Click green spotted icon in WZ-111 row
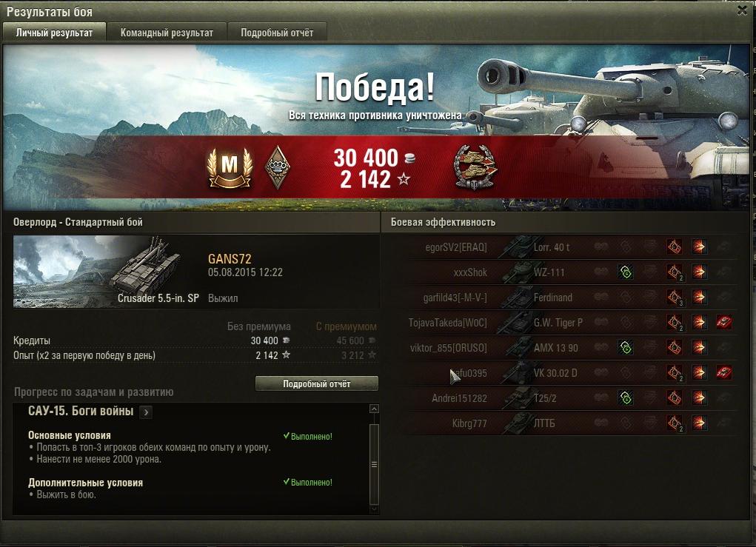 coord(626,272)
